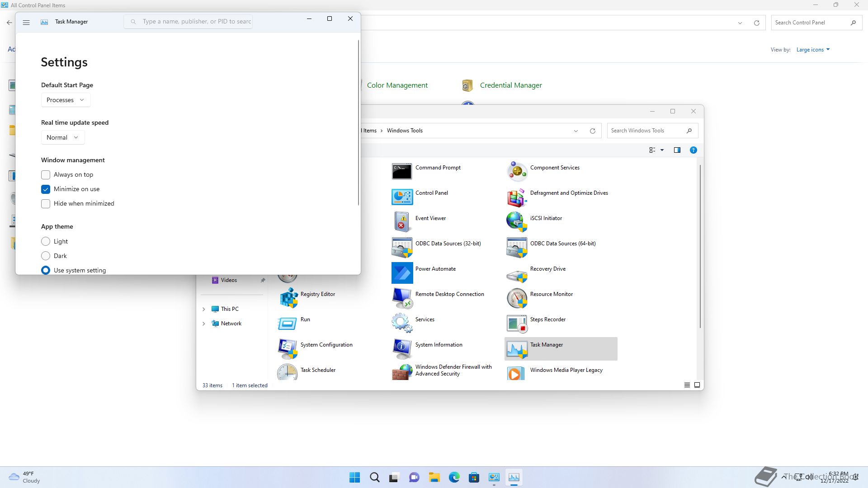Launch Resource Monitor icon
Viewport: 868px width, 488px height.
(517, 298)
